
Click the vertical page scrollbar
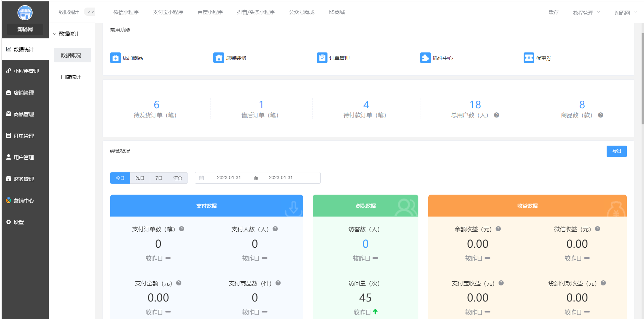pos(642,79)
